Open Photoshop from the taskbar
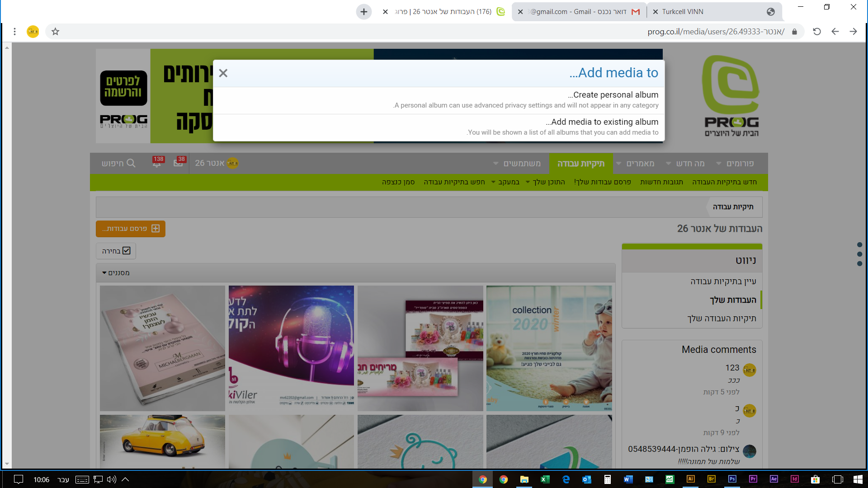The height and width of the screenshot is (488, 868). coord(732,479)
